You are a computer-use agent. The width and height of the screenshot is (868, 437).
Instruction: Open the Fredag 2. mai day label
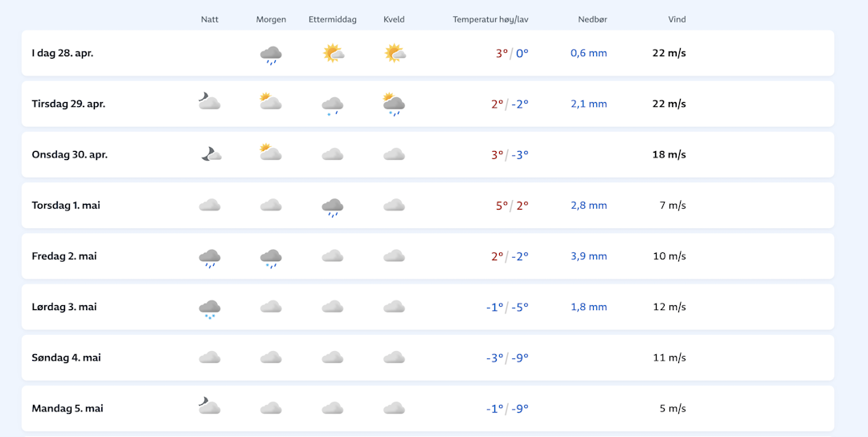tap(64, 256)
